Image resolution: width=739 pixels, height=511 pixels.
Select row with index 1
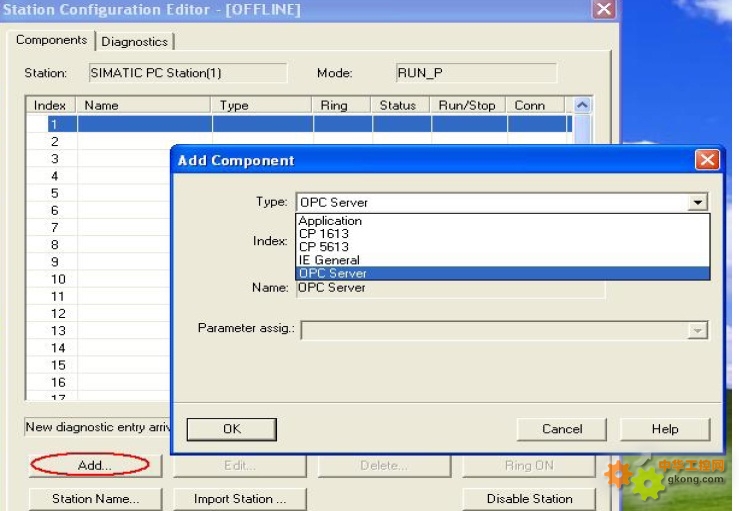[x=299, y=124]
